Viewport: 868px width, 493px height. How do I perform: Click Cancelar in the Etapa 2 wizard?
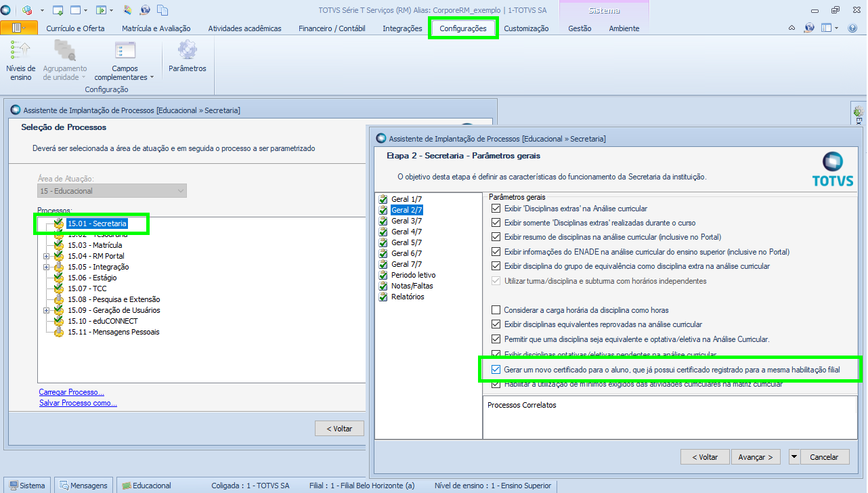824,457
